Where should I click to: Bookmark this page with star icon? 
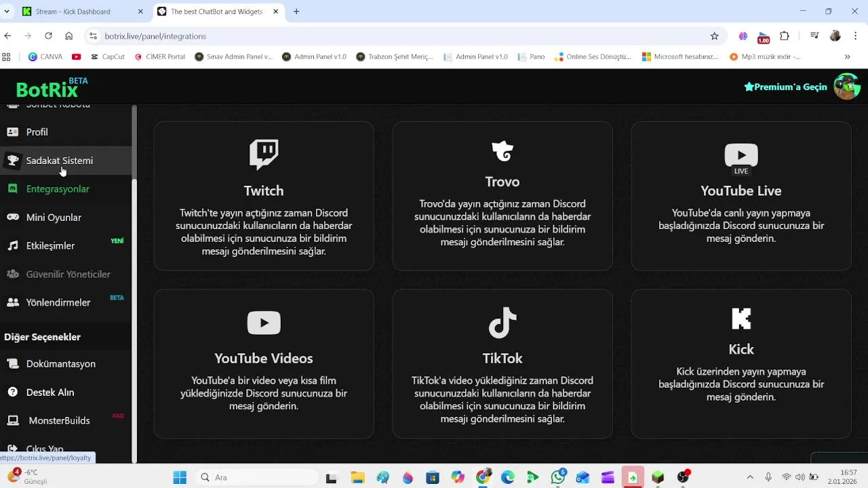tap(714, 36)
